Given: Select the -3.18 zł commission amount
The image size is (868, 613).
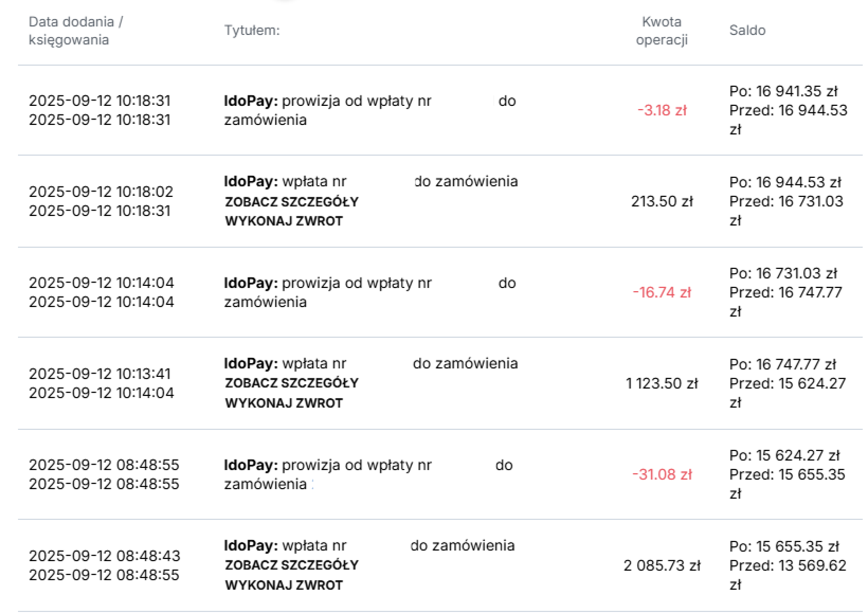Looking at the screenshot, I should pyautogui.click(x=662, y=111).
